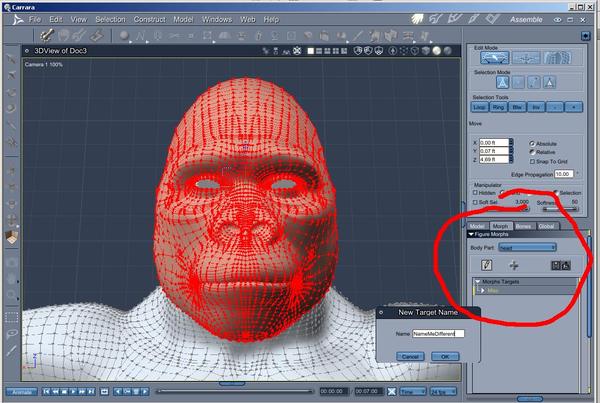
Task: Switch to single-pane view layout
Action: [311, 51]
